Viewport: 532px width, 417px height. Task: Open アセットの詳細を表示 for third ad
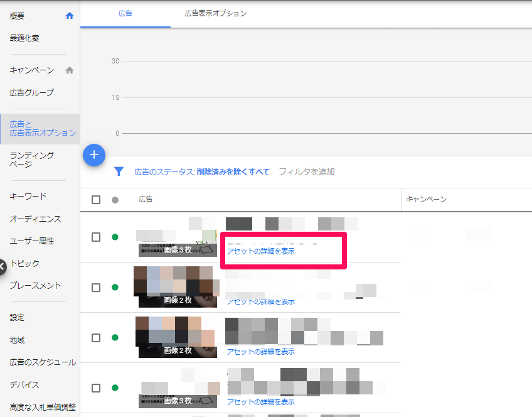[x=260, y=352]
